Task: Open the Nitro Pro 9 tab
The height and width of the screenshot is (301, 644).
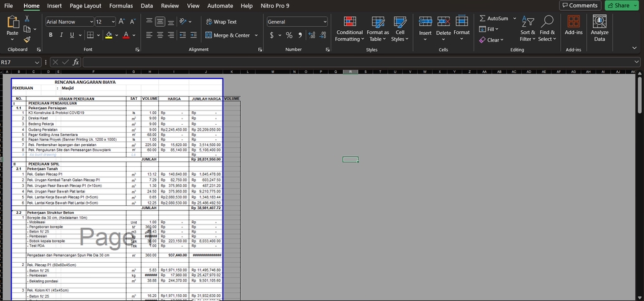Action: (x=275, y=6)
